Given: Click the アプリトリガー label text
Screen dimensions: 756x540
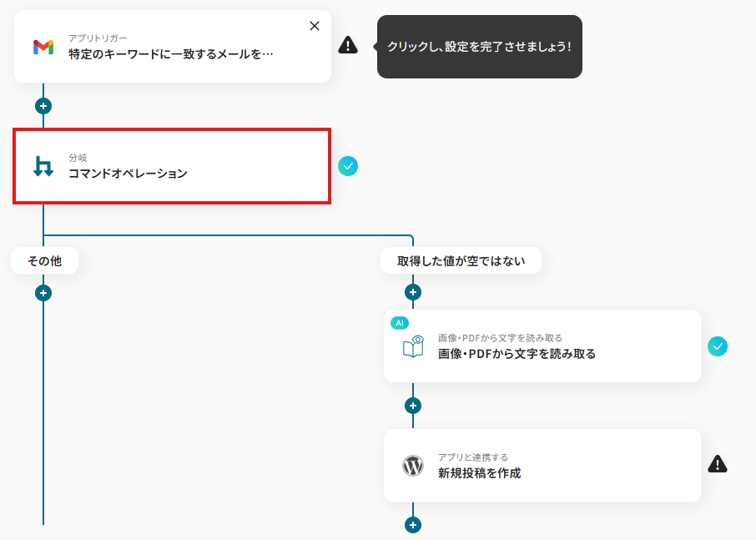Looking at the screenshot, I should point(98,38).
